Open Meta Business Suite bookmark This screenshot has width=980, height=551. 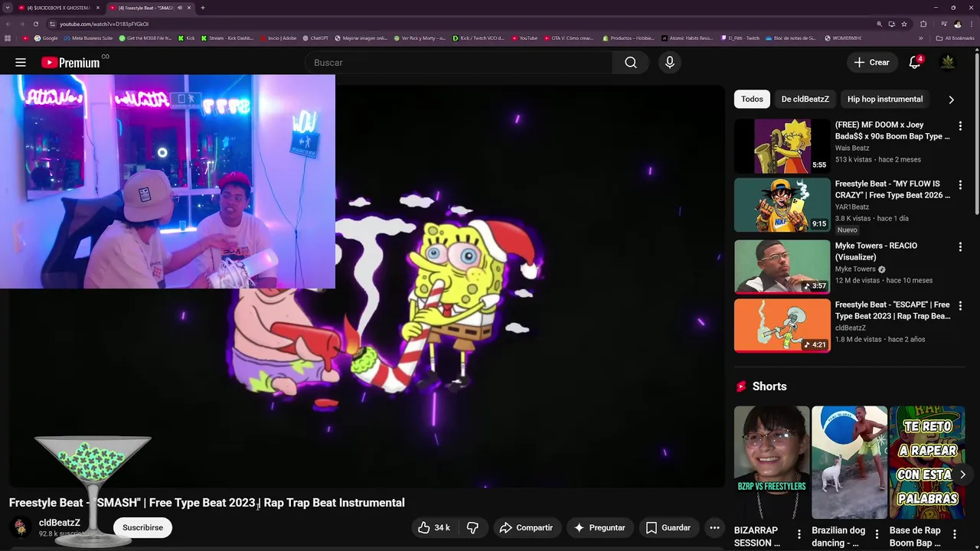(x=89, y=38)
